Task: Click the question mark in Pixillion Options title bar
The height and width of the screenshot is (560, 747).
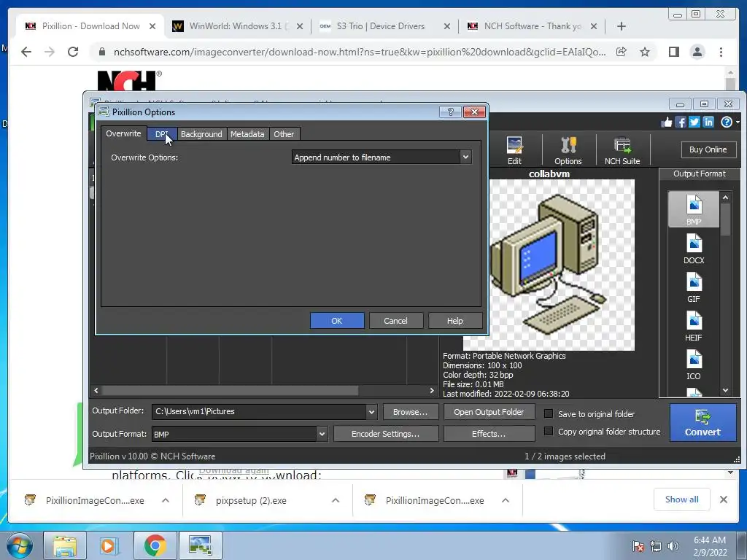Action: (x=450, y=112)
